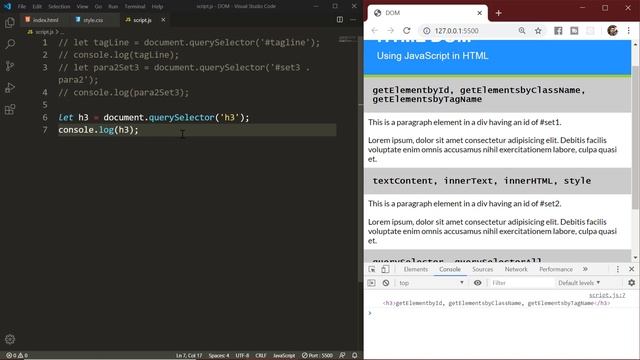The width and height of the screenshot is (640, 360).
Task: Toggle the live expression eye icon
Action: (477, 283)
